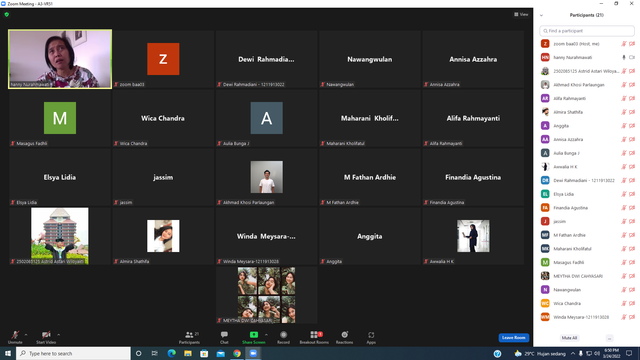Open notification center icon in taskbar
The image size is (640, 360).
click(x=629, y=353)
